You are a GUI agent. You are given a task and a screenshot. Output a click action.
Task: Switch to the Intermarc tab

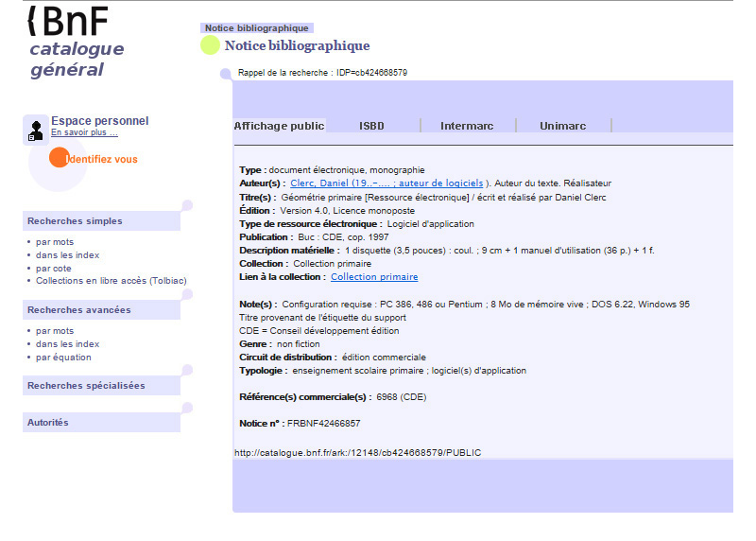tap(467, 126)
